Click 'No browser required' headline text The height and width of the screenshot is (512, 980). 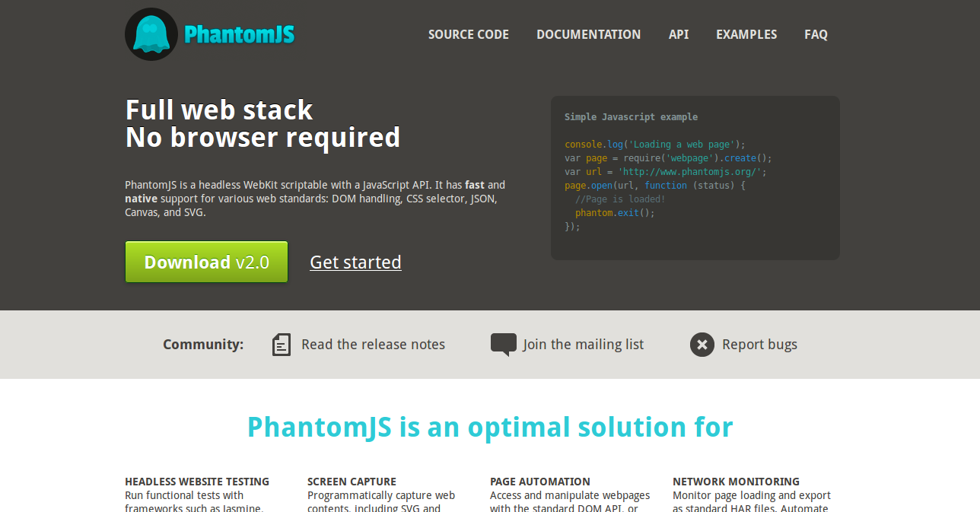pyautogui.click(x=262, y=138)
